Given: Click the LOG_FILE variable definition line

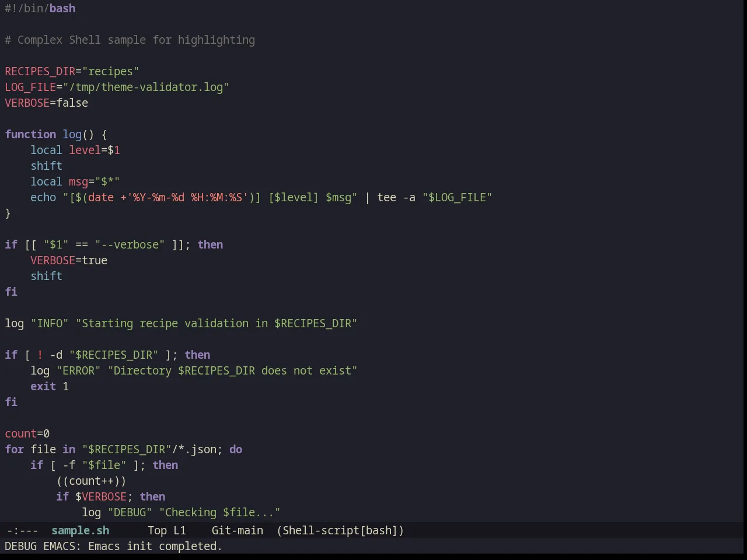Looking at the screenshot, I should 117,87.
